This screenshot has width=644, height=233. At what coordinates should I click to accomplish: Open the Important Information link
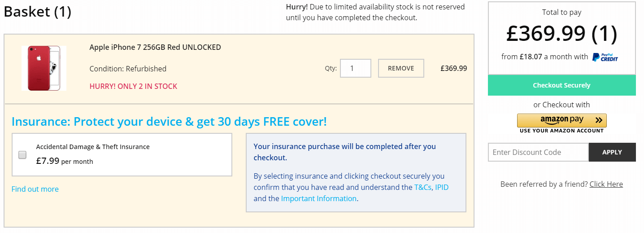click(318, 198)
